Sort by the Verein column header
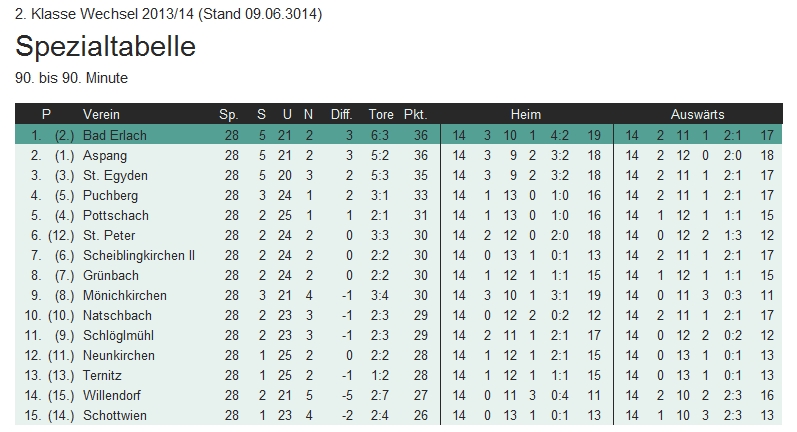 (x=101, y=115)
